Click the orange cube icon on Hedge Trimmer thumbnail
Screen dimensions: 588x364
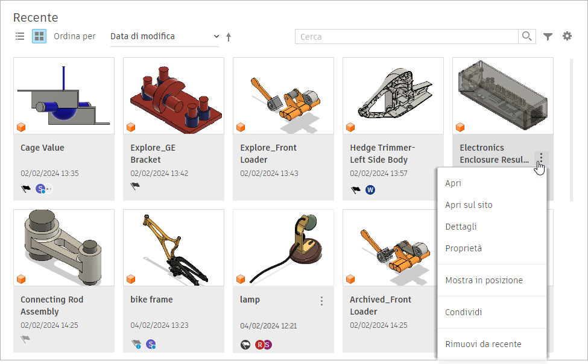tap(350, 127)
